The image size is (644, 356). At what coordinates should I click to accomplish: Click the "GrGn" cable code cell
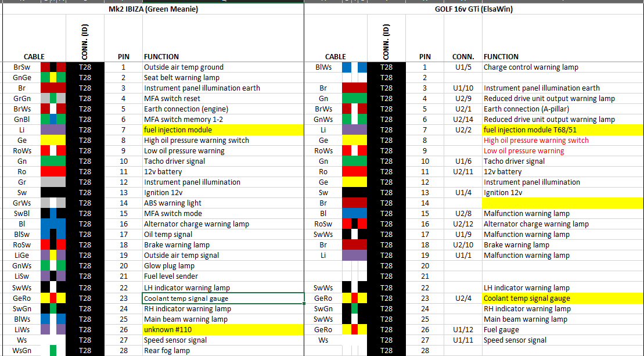click(x=21, y=99)
